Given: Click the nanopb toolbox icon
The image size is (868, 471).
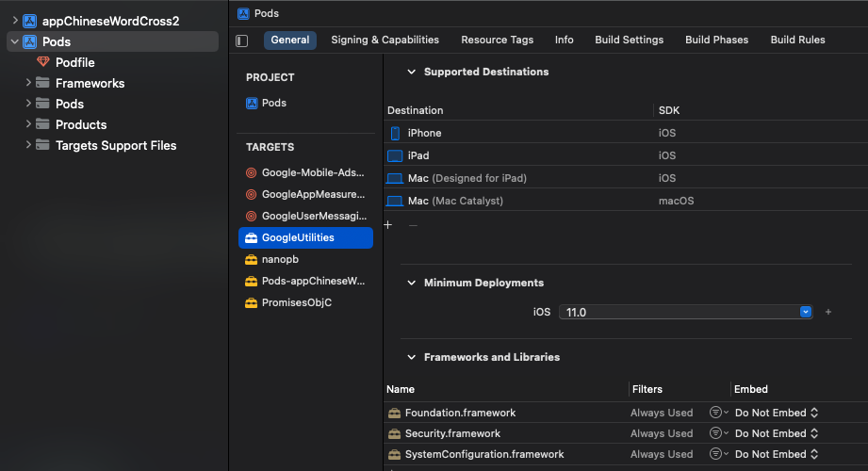Looking at the screenshot, I should (252, 259).
